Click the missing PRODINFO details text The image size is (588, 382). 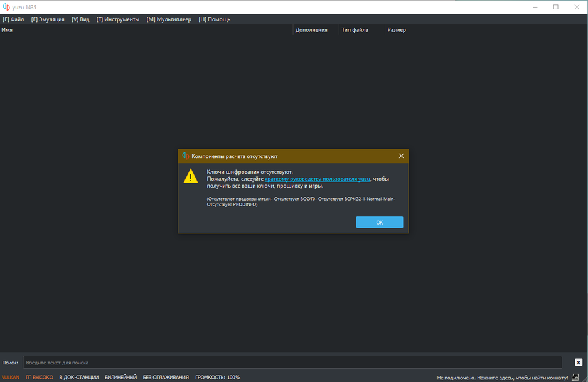pyautogui.click(x=301, y=202)
